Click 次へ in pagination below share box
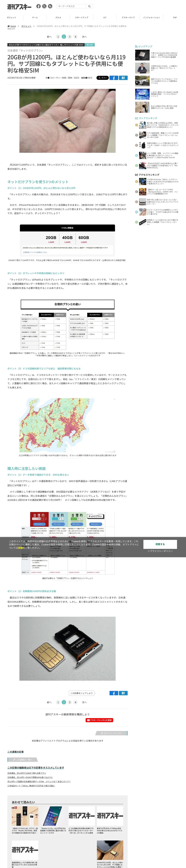Screen dimensions: 186x868 click(x=84, y=702)
